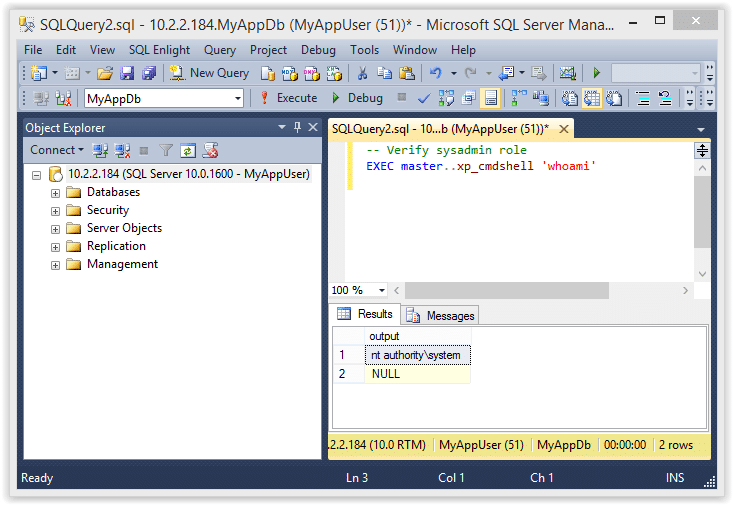The height and width of the screenshot is (505, 733).
Task: Switch to the Messages tab
Action: [440, 316]
